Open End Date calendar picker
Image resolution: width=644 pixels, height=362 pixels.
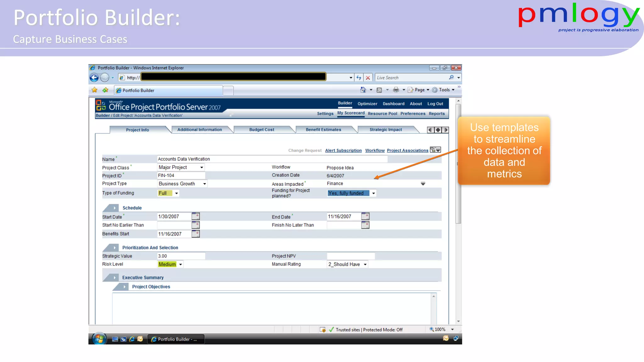(365, 217)
